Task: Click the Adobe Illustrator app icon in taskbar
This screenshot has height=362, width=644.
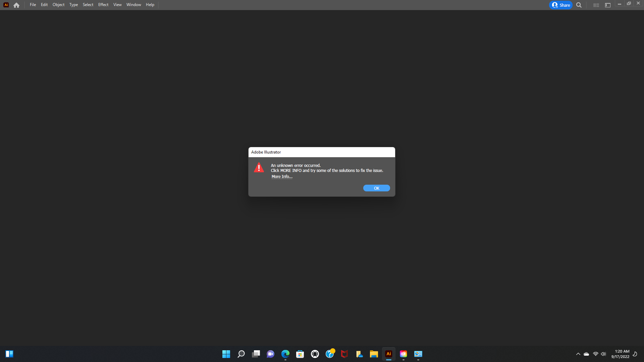Action: tap(388, 354)
